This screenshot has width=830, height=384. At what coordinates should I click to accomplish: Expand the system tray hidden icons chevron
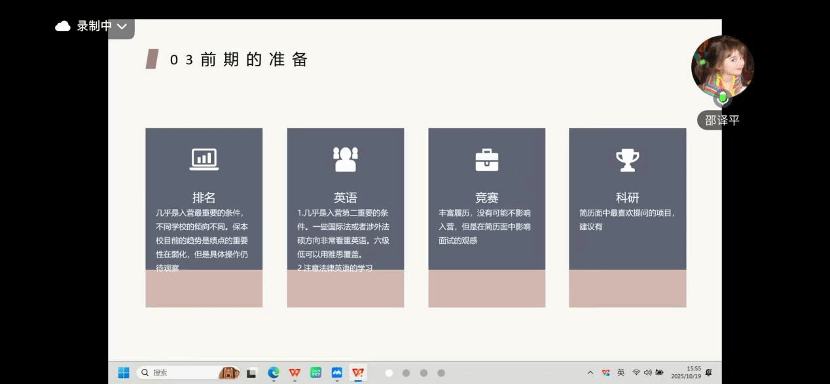590,373
